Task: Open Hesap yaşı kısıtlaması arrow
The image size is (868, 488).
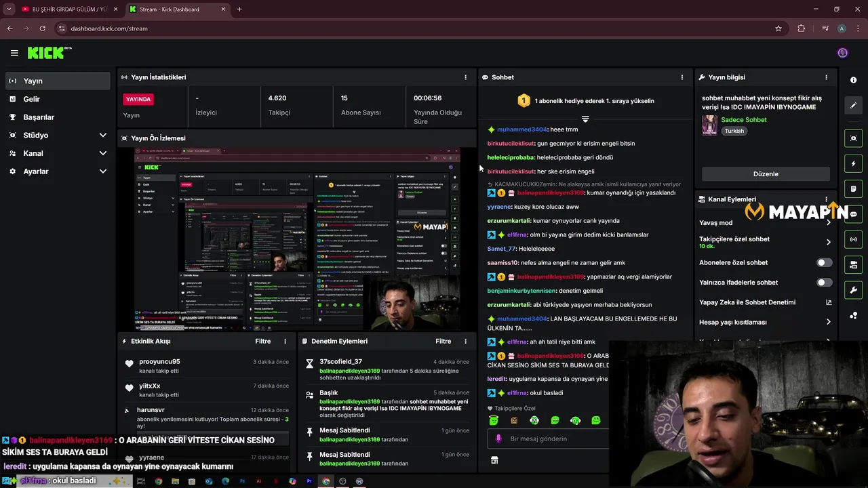Action: point(828,322)
